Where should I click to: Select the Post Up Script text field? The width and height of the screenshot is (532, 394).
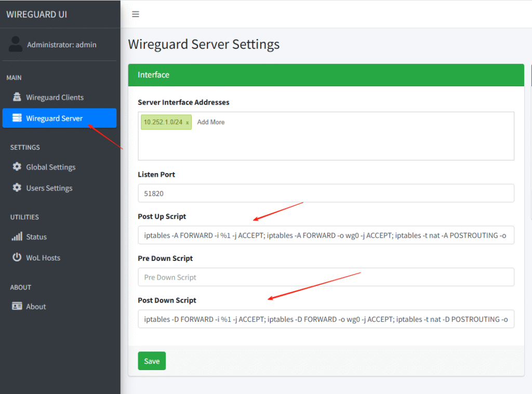326,235
